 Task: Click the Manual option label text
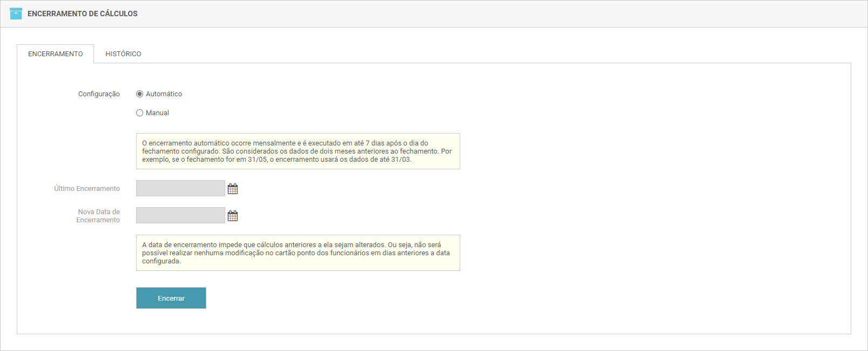(157, 113)
